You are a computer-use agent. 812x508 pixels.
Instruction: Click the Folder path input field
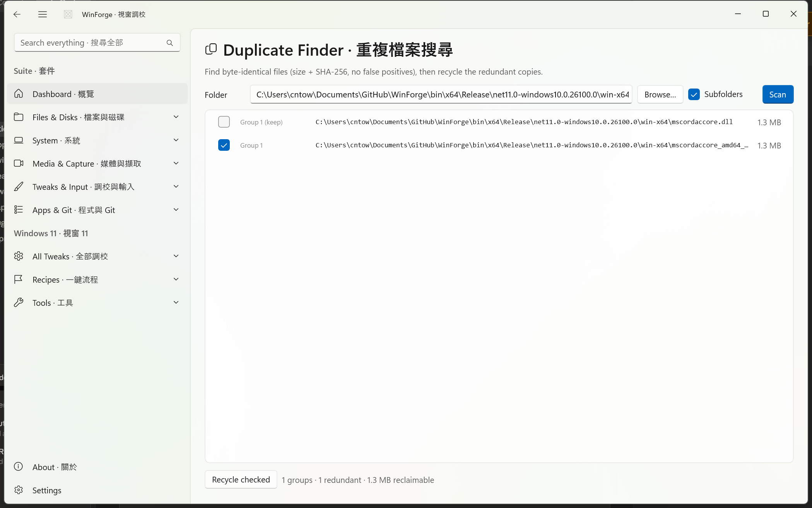point(441,94)
